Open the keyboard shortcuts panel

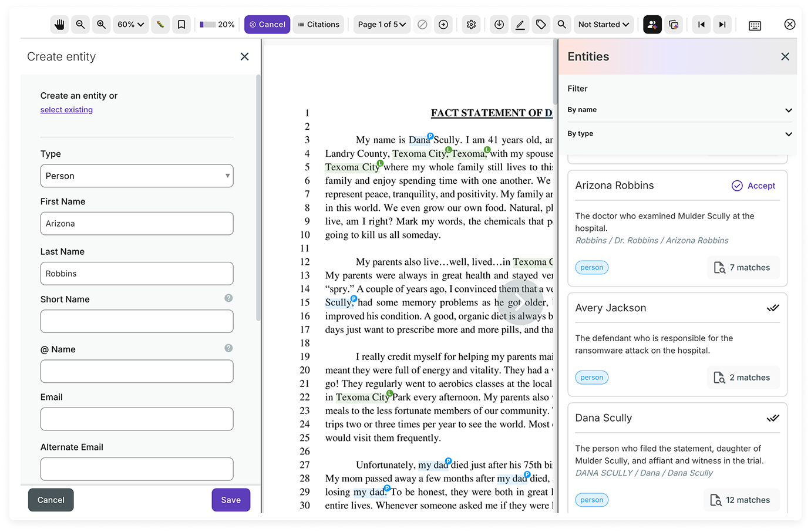point(755,24)
